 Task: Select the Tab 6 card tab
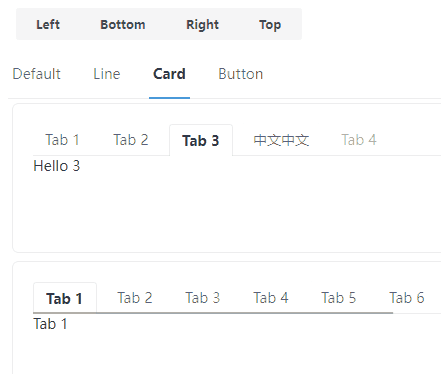click(x=407, y=298)
